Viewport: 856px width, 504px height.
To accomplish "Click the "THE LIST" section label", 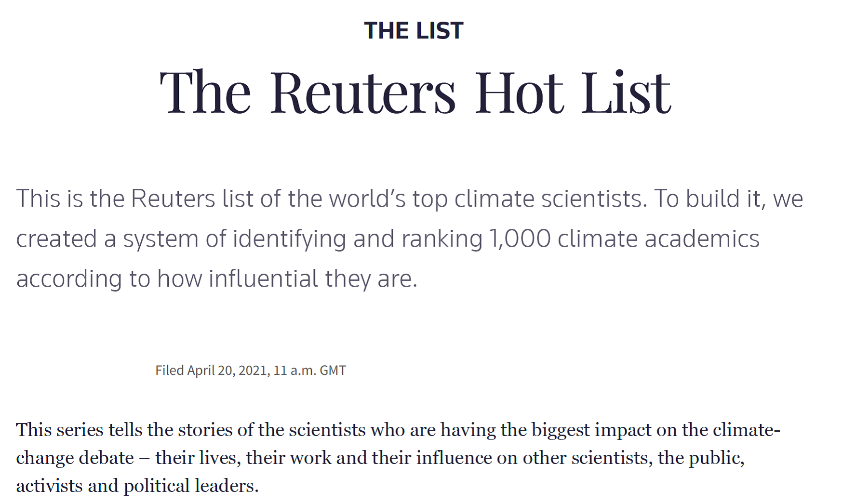I will (414, 31).
